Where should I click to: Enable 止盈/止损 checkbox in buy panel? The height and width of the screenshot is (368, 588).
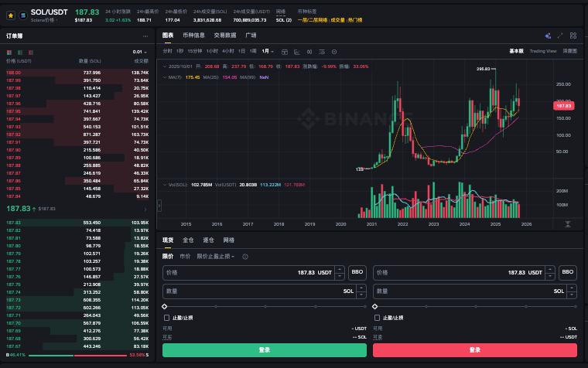(166, 318)
